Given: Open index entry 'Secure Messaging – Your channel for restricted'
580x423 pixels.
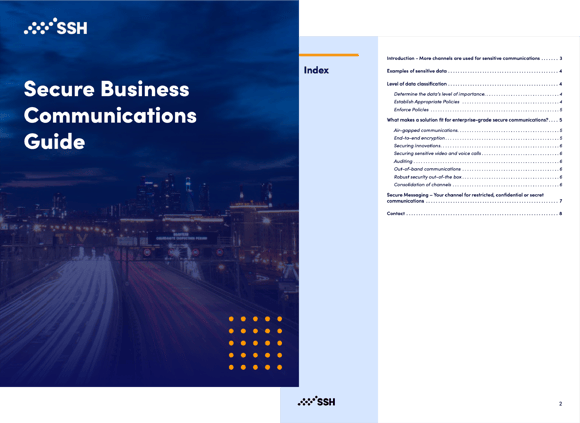Looking at the screenshot, I should [475, 198].
